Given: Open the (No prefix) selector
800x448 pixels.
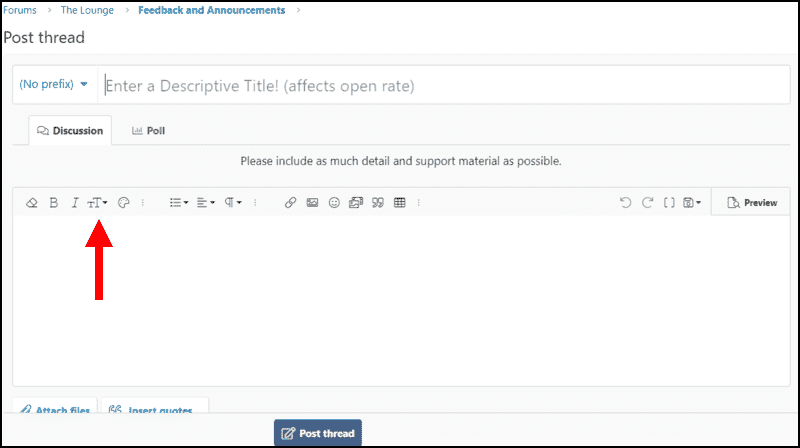Looking at the screenshot, I should point(54,85).
